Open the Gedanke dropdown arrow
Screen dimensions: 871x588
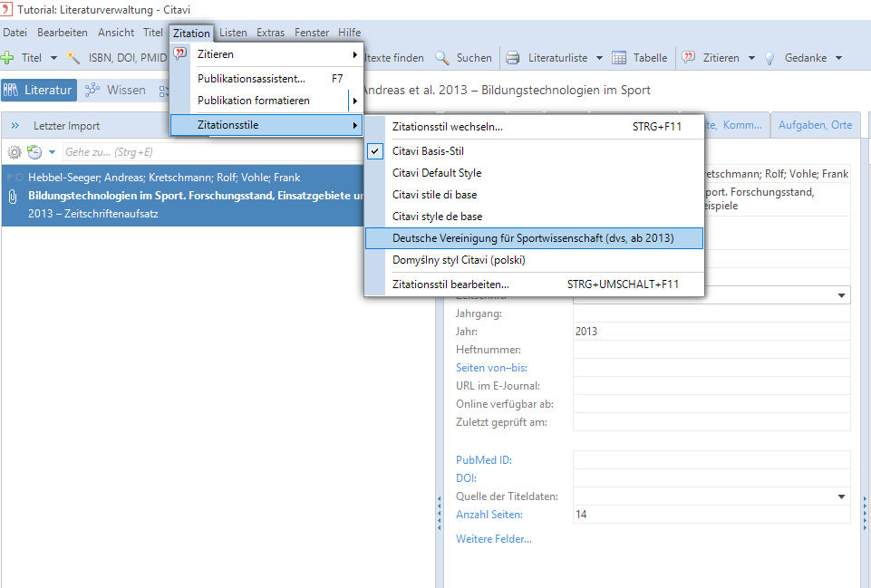click(x=838, y=58)
